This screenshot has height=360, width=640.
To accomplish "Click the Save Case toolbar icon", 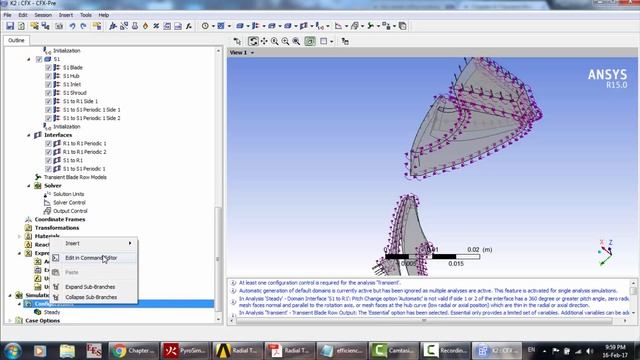I will point(10,26).
